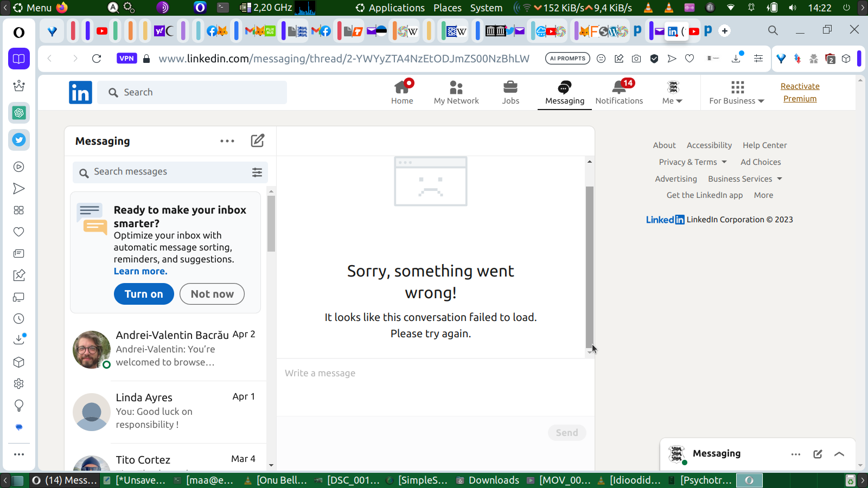
Task: Click the Reactivate Premium link
Action: 800,92
